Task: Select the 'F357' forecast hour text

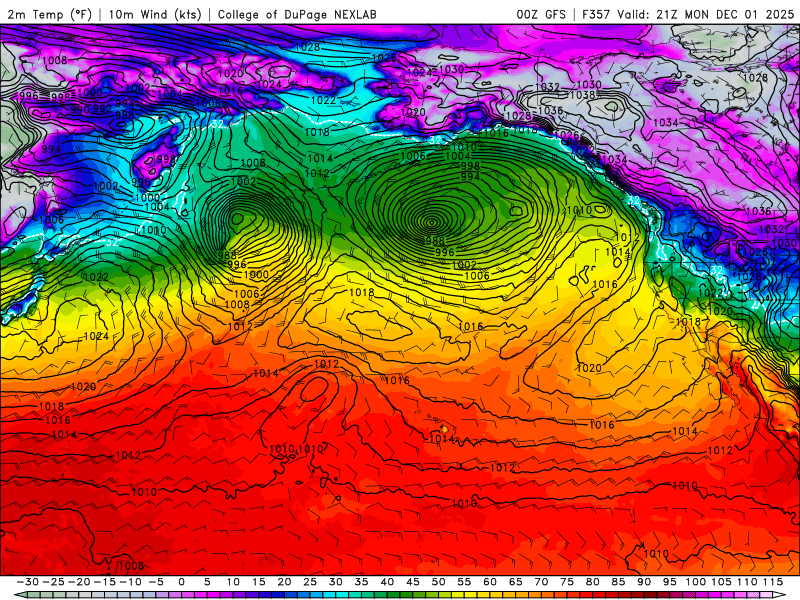Action: 596,14
